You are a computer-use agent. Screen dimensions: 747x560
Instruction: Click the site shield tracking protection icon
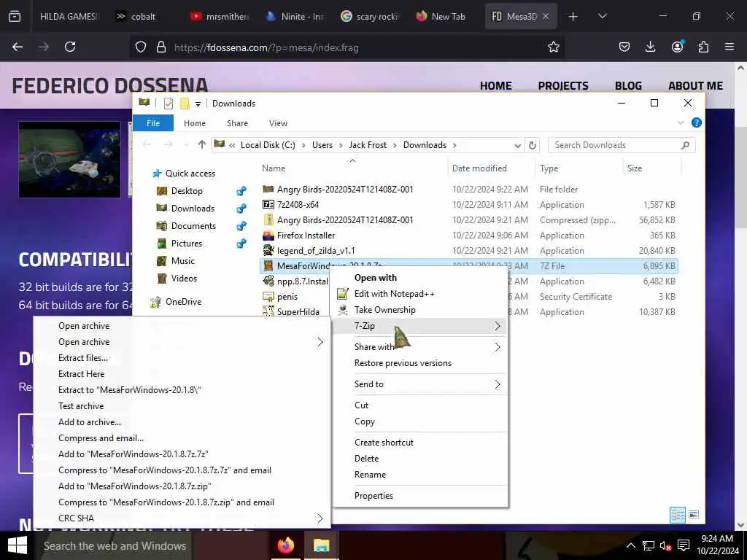(x=141, y=47)
